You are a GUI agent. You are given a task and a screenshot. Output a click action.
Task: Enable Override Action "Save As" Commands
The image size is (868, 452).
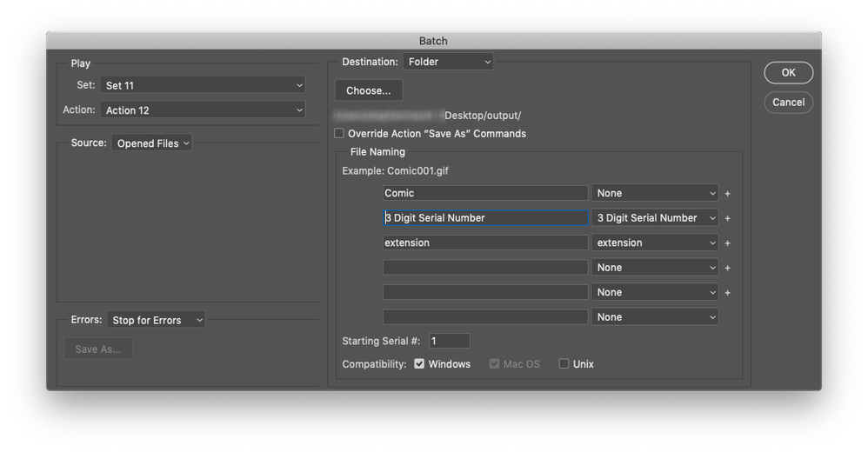point(339,134)
